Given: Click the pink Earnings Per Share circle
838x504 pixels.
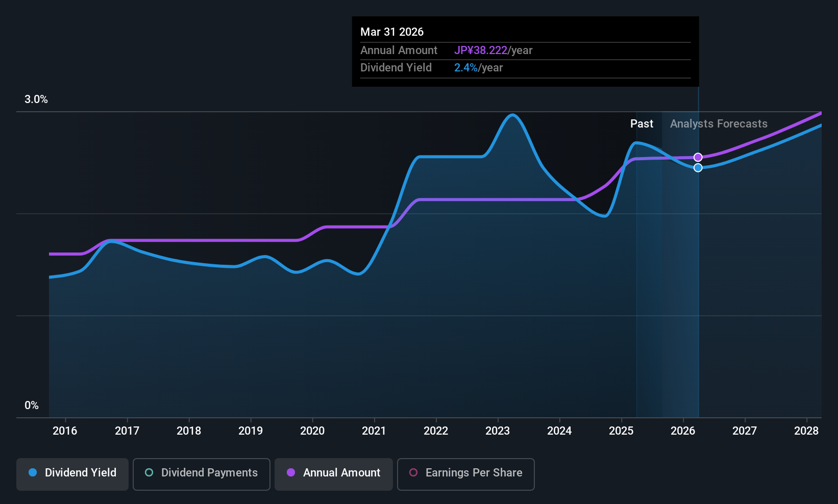Looking at the screenshot, I should 413,472.
